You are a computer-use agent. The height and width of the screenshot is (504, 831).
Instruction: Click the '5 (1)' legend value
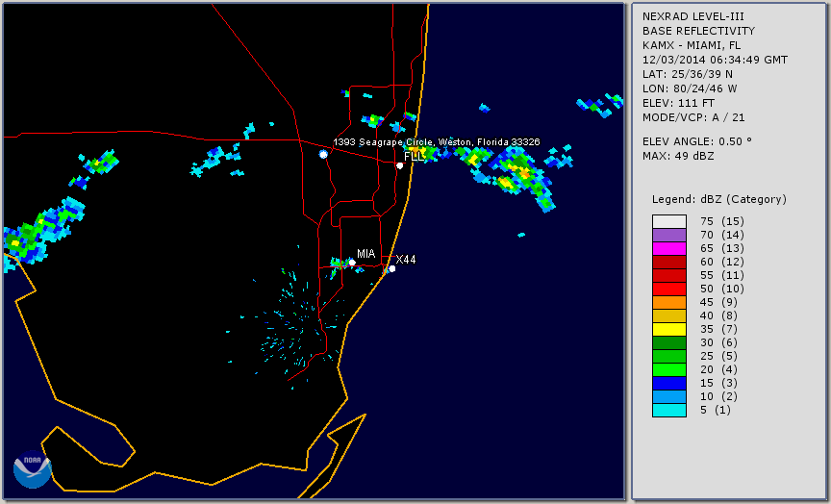pos(715,410)
